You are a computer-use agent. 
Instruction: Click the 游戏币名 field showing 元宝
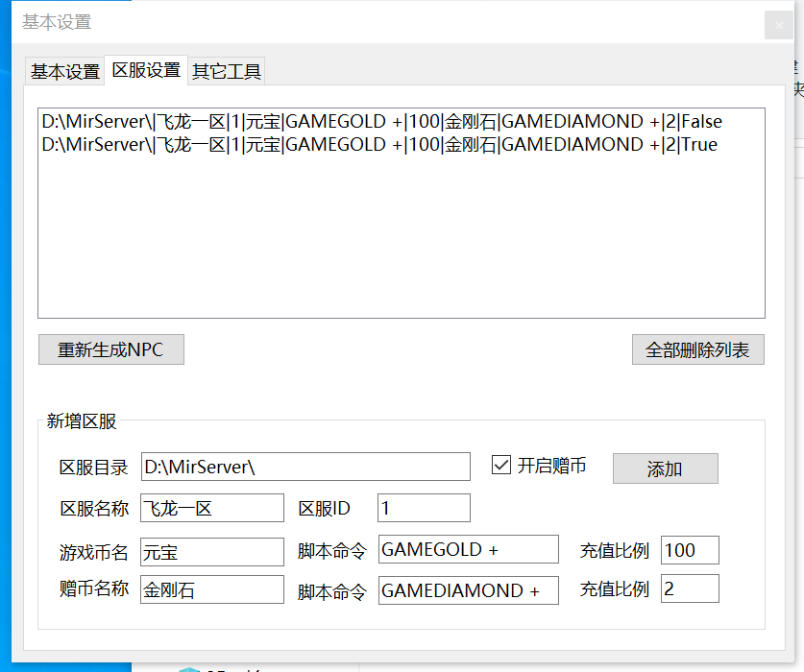coord(211,551)
